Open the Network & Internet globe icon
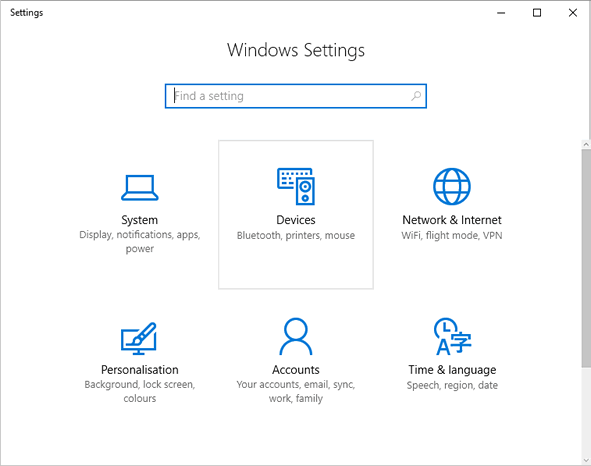This screenshot has height=466, width=591. click(x=452, y=186)
